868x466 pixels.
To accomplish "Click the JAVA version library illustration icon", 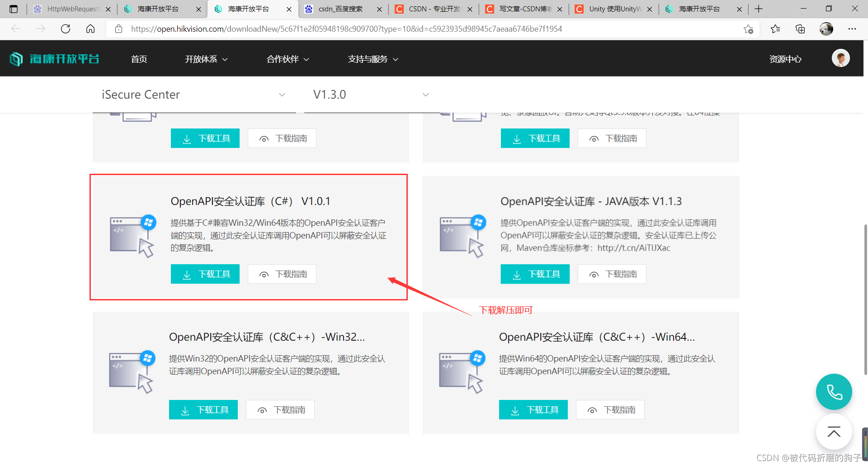I will (x=463, y=236).
